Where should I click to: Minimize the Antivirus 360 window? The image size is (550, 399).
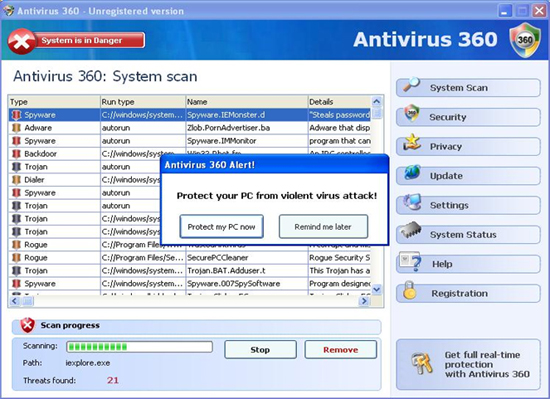pyautogui.click(x=504, y=11)
